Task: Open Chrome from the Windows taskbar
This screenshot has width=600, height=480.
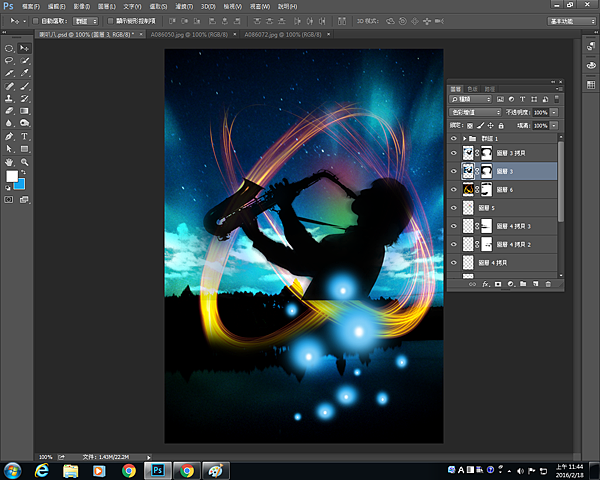Action: (129, 469)
